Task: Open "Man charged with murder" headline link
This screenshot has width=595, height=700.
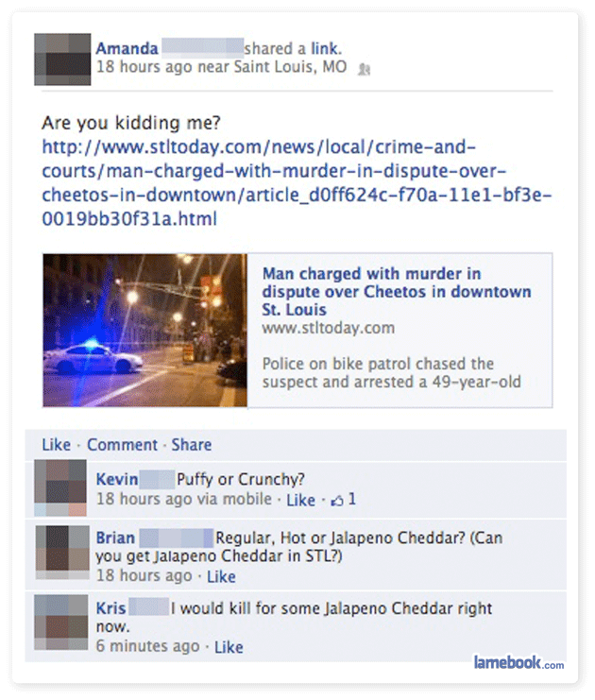Action: point(397,292)
